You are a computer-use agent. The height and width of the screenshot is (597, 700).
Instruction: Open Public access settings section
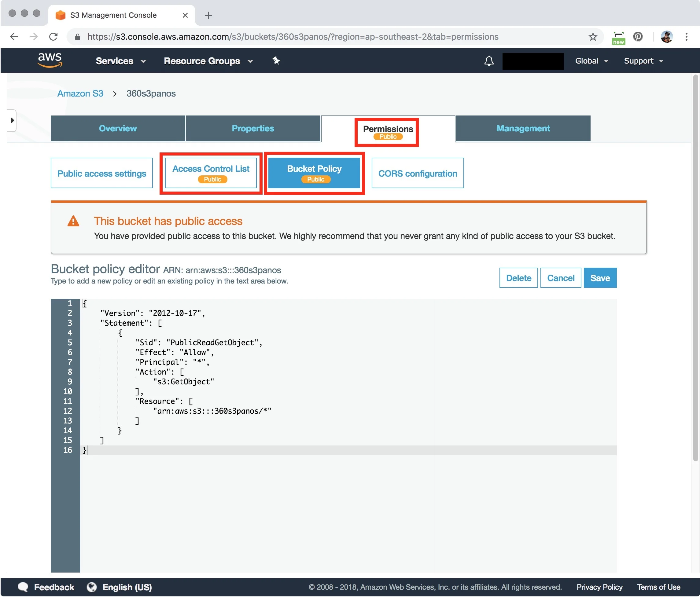pos(102,173)
